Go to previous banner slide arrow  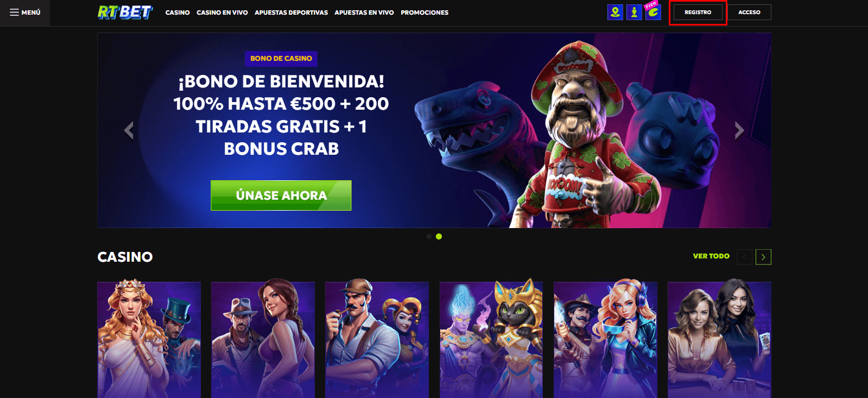click(x=129, y=130)
